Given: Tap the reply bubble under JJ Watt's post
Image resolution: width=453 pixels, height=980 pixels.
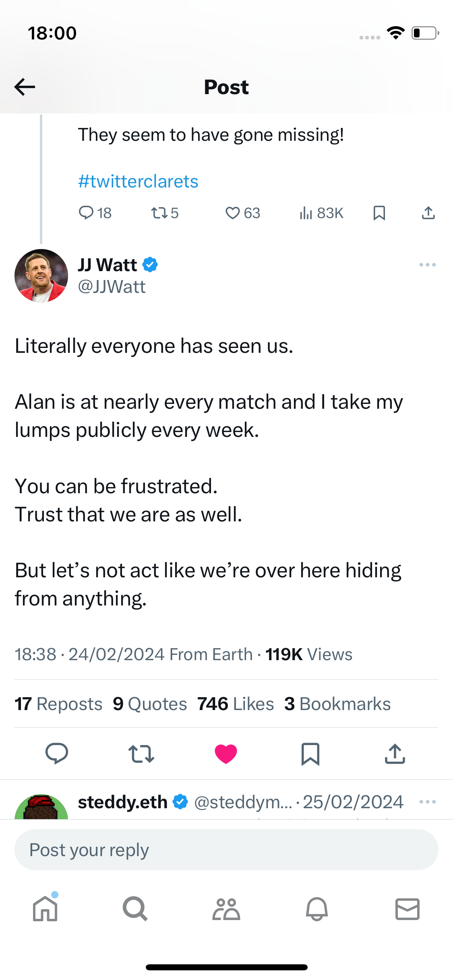Looking at the screenshot, I should point(57,754).
